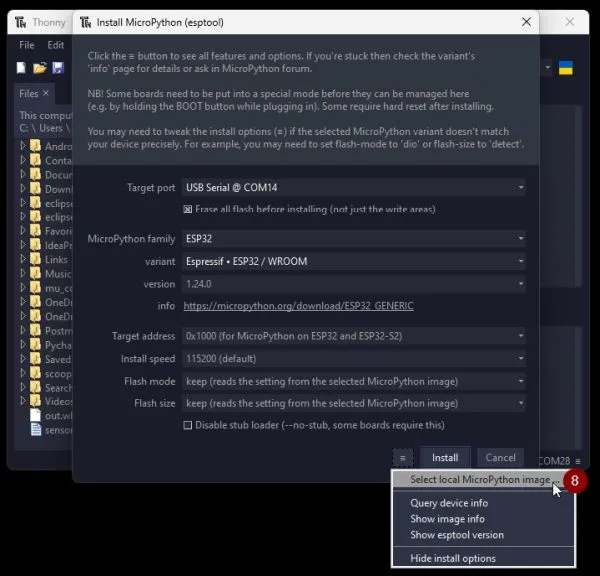Expand the Flash mode combo box

click(x=353, y=381)
